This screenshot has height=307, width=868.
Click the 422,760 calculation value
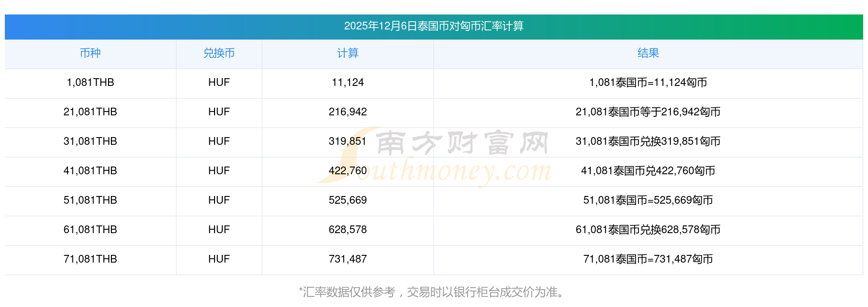[348, 171]
